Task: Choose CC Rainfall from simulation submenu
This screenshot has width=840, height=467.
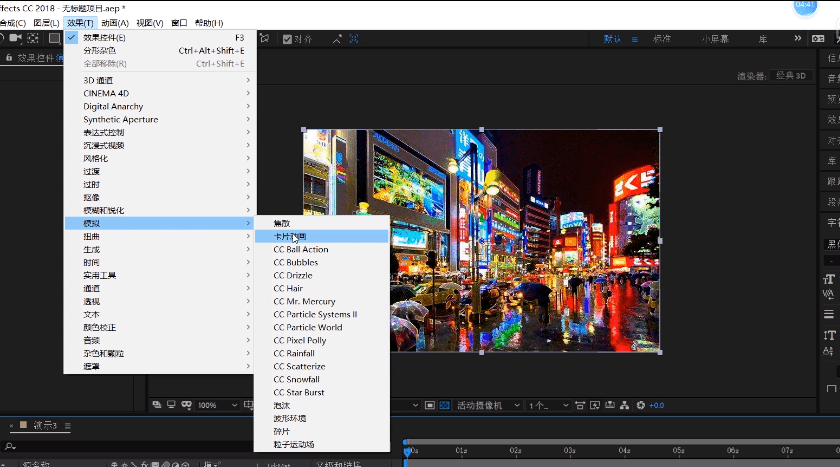Action: (294, 353)
